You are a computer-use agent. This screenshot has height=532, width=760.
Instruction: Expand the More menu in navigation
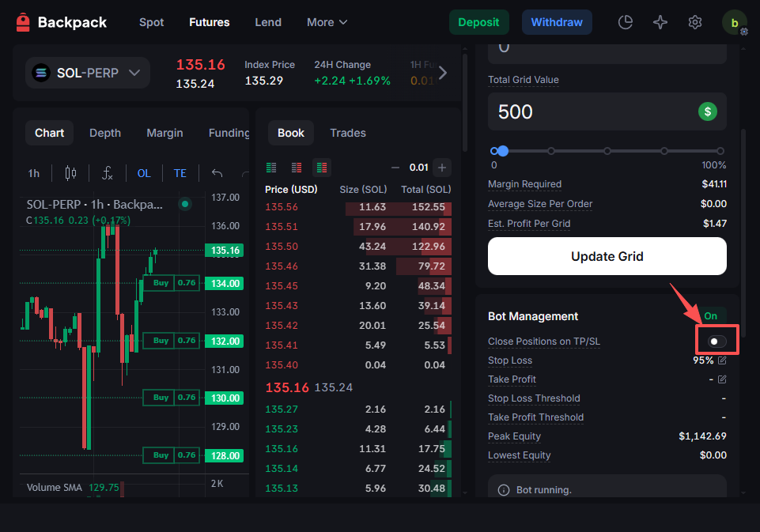pyautogui.click(x=327, y=22)
